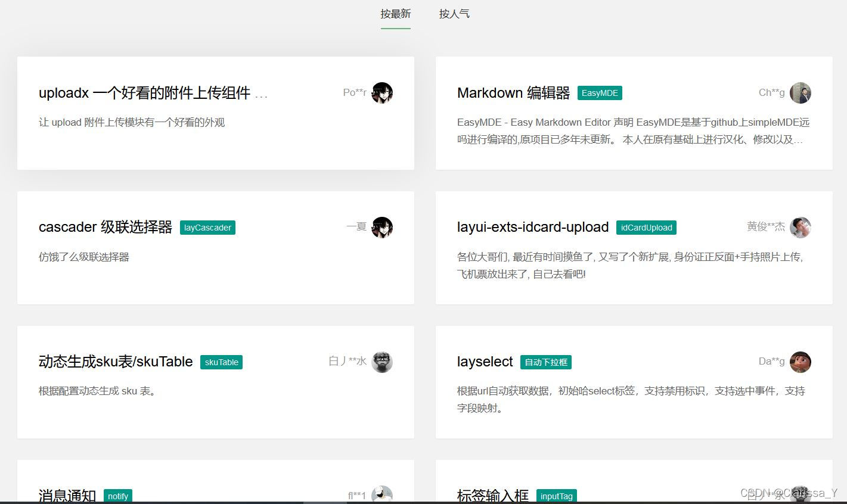Switch to the 按人气 tab
Image resolution: width=847 pixels, height=504 pixels.
point(454,14)
